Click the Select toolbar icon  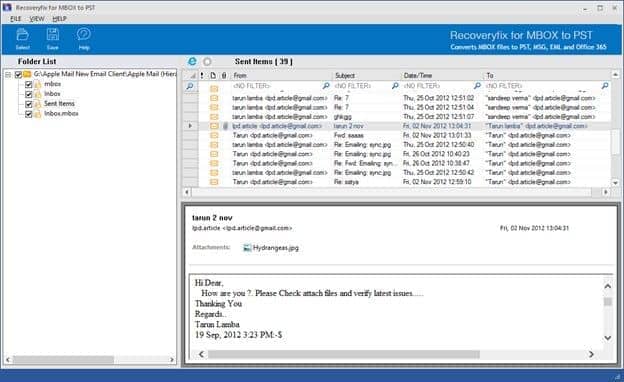(22, 39)
